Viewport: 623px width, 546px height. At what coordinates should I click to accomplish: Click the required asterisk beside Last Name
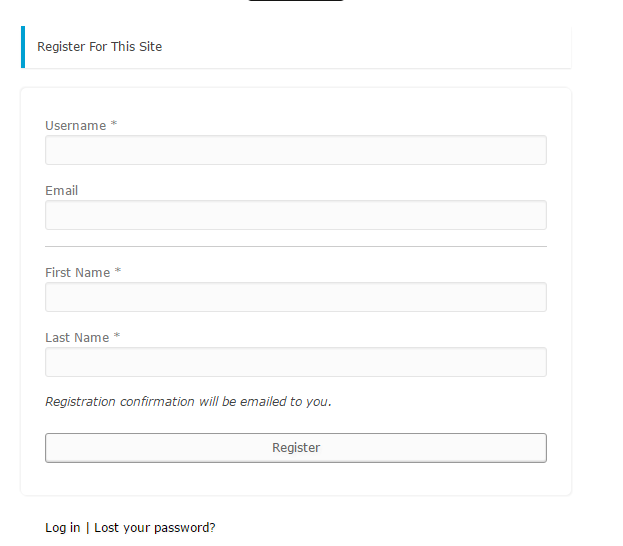117,336
